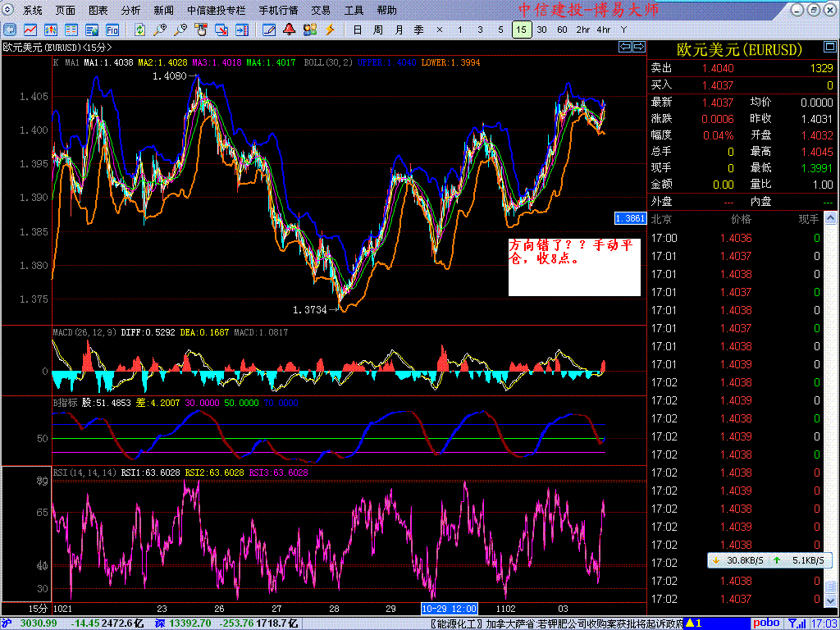Viewport: 840px width, 630px height.
Task: Select the weekly 周 period
Action: pos(377,30)
